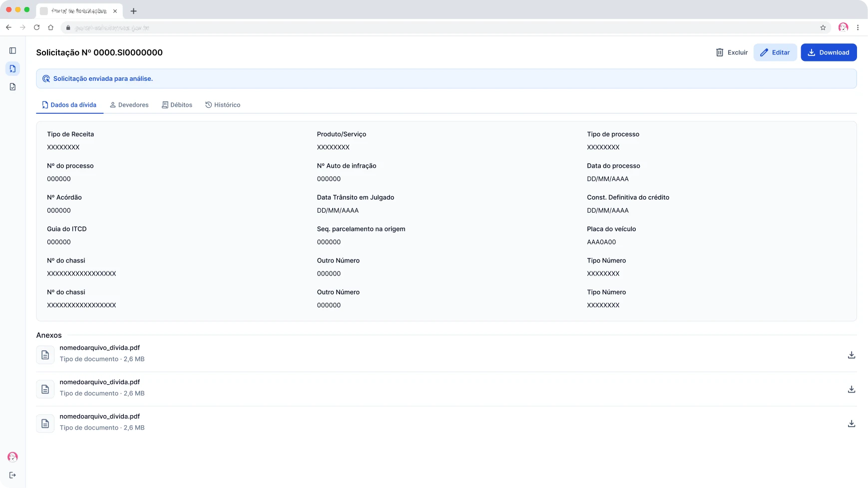The height and width of the screenshot is (488, 868).
Task: Select the first nomedoarquivo_divida.pdf file name
Action: coord(100,348)
